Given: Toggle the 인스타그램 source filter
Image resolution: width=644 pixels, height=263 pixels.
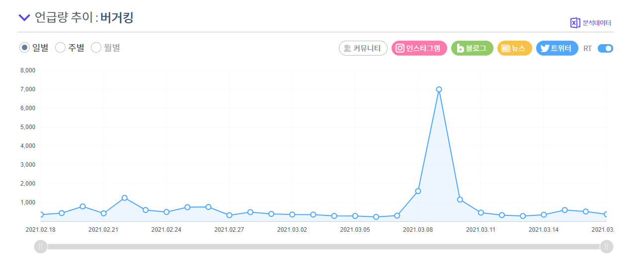Looking at the screenshot, I should point(419,48).
